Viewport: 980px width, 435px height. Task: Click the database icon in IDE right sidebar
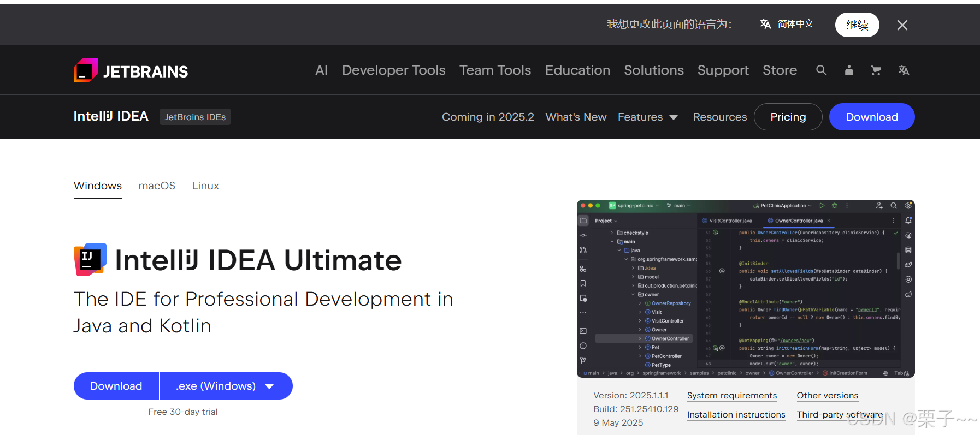[908, 250]
